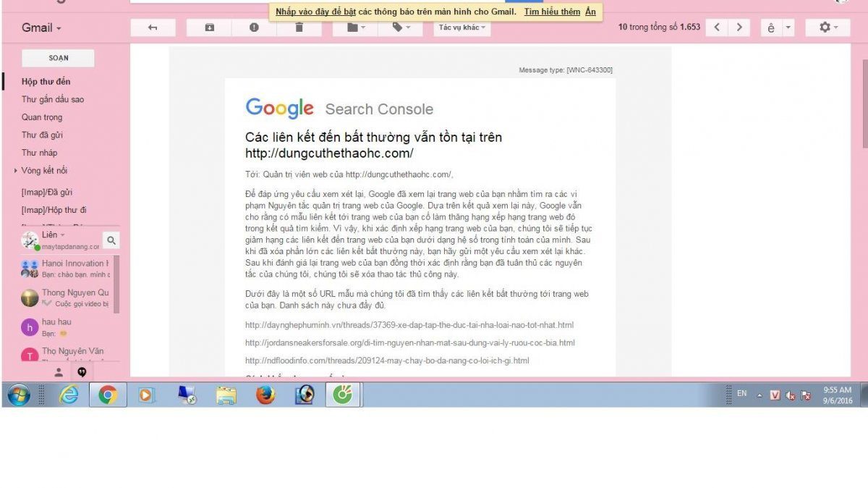This screenshot has width=868, height=488.
Task: Open the 'Thư nháp' drafts folder
Action: click(40, 153)
